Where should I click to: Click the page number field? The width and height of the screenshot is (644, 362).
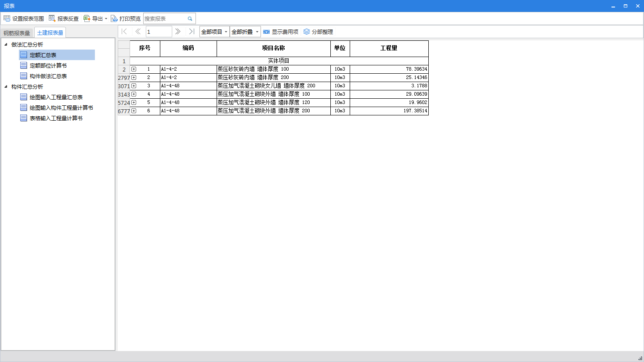click(159, 32)
